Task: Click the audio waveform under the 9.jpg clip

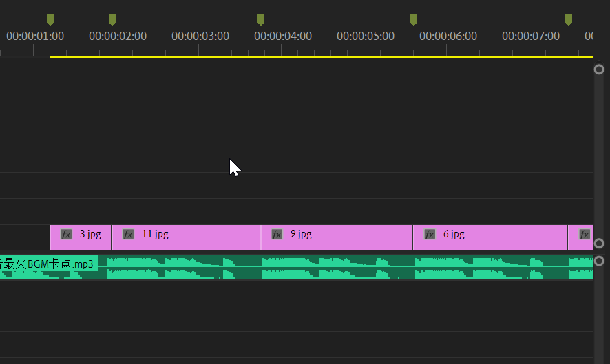Action: 337,267
